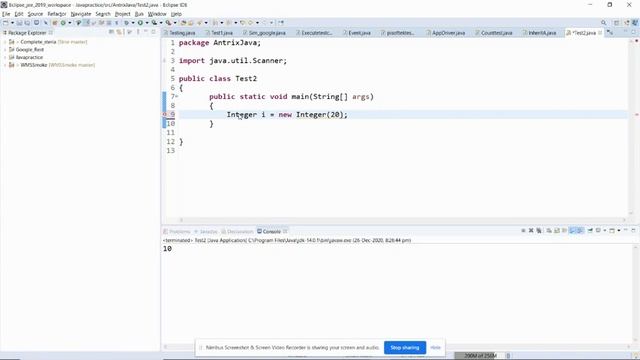Open the Problems view tab
640x360 pixels.
pyautogui.click(x=177, y=231)
